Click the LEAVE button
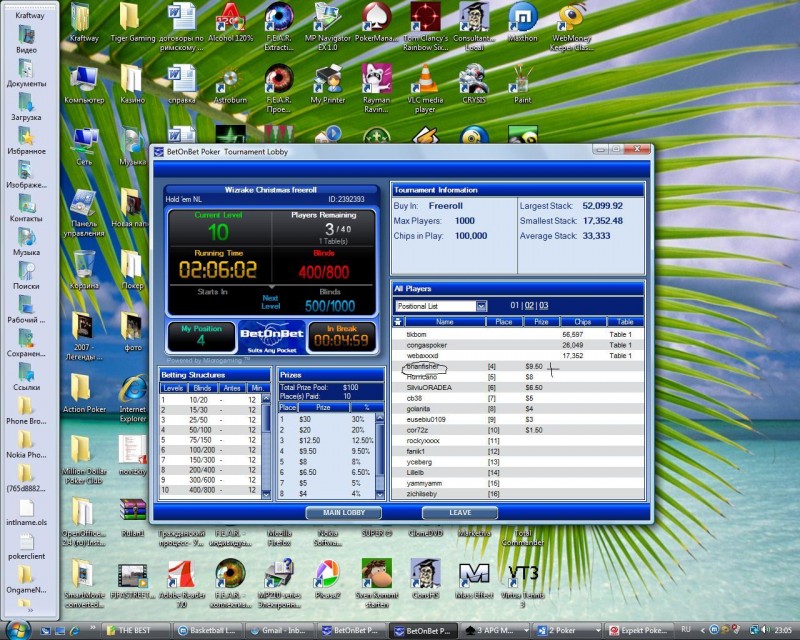The height and width of the screenshot is (640, 800). click(x=460, y=512)
